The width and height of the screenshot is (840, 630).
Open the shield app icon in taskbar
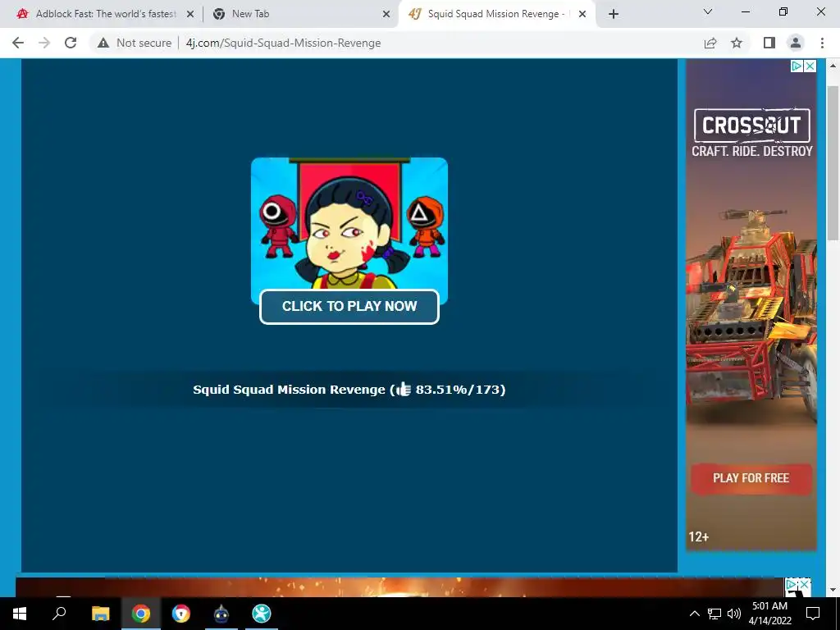click(x=181, y=614)
